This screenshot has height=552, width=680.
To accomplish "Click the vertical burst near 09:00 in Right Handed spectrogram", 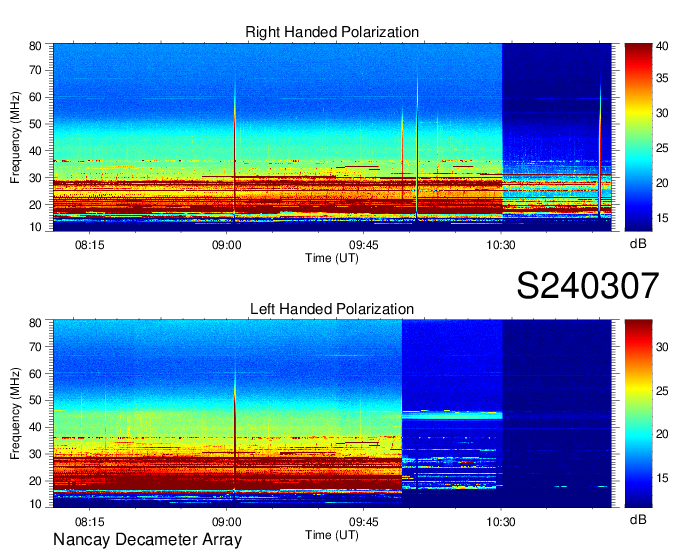I will pos(235,150).
